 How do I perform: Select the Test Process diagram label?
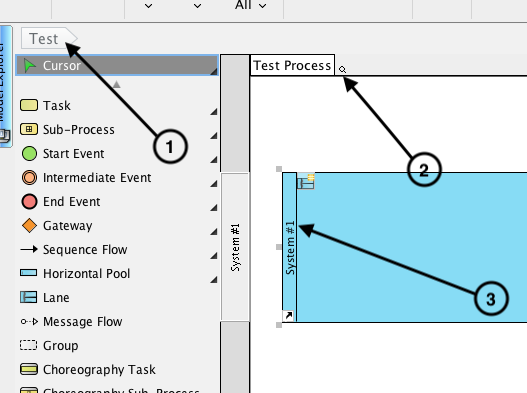pos(292,65)
